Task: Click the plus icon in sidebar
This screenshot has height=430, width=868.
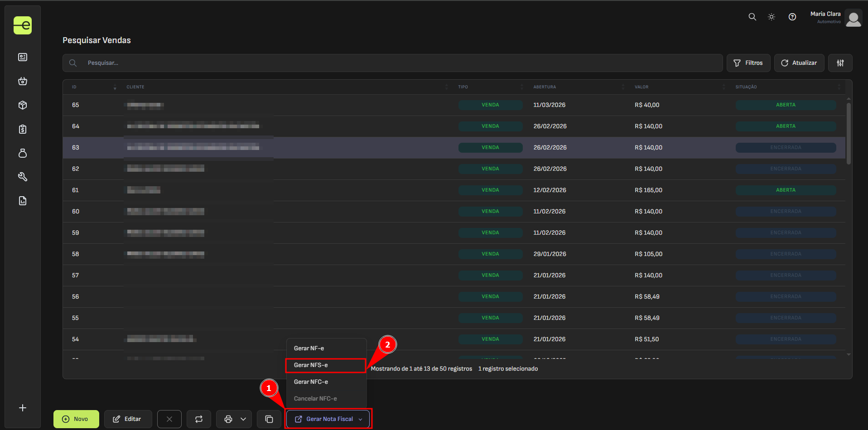Action: click(x=23, y=408)
